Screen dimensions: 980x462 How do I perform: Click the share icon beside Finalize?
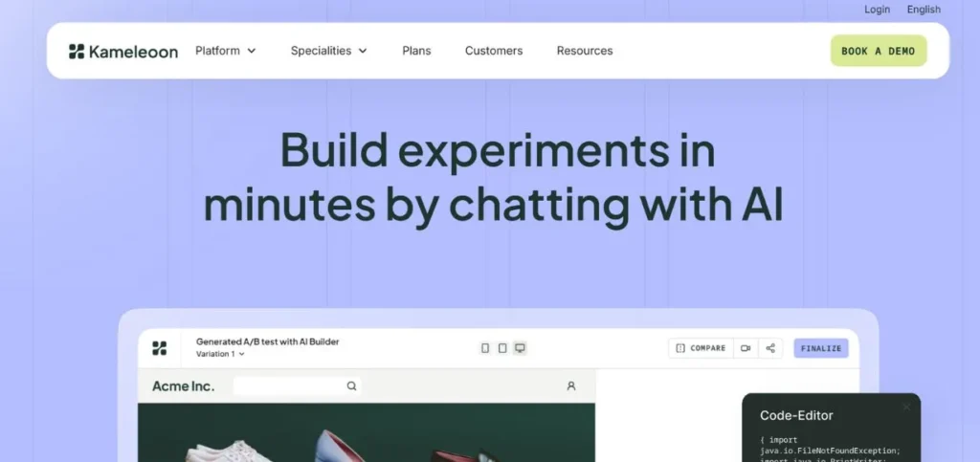(770, 348)
